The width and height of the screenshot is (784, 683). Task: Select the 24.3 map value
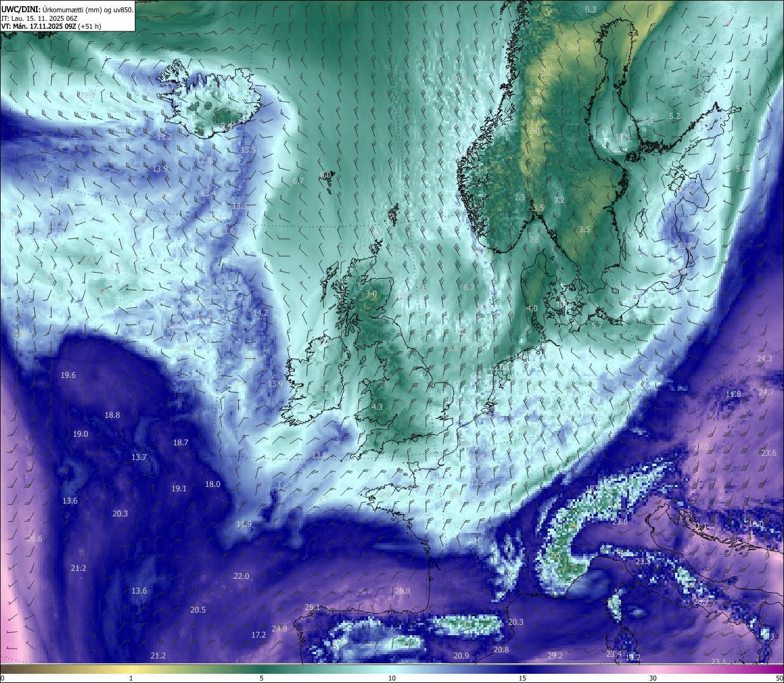pos(764,358)
